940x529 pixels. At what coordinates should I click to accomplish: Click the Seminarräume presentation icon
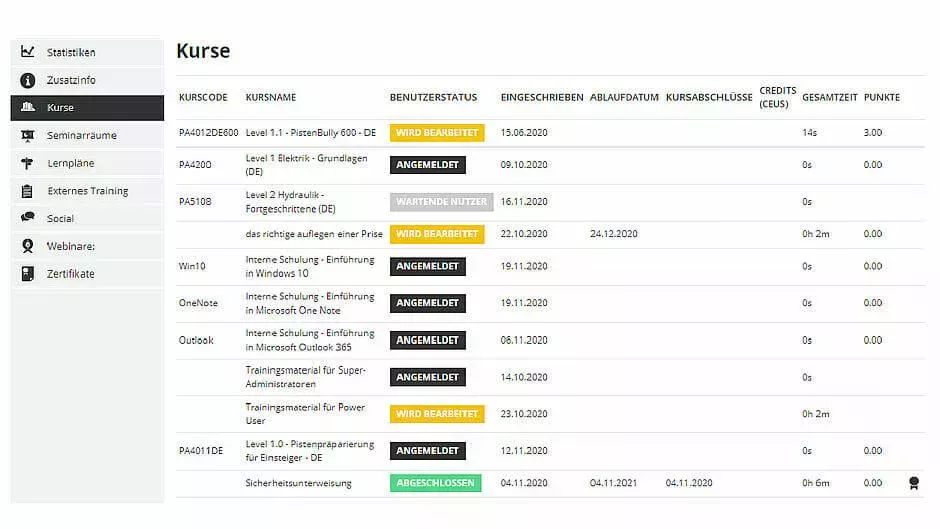(x=28, y=135)
